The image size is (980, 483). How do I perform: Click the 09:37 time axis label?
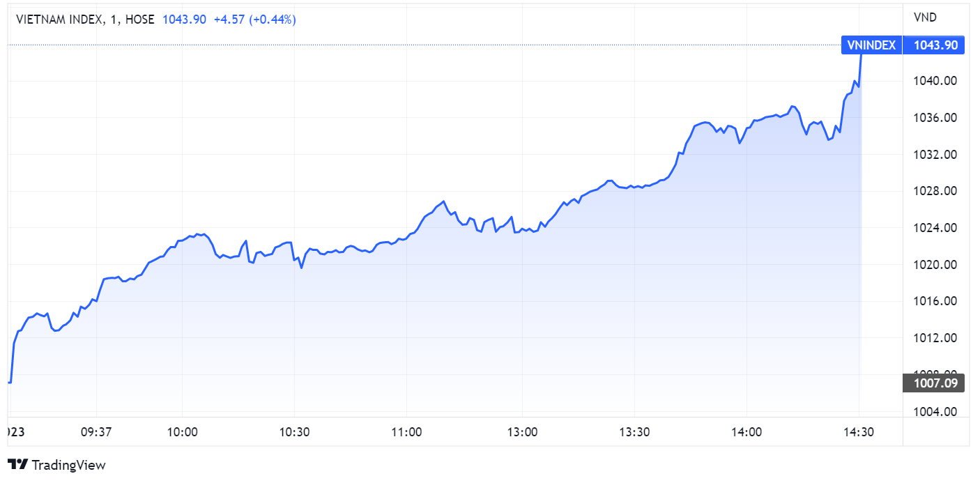[96, 432]
